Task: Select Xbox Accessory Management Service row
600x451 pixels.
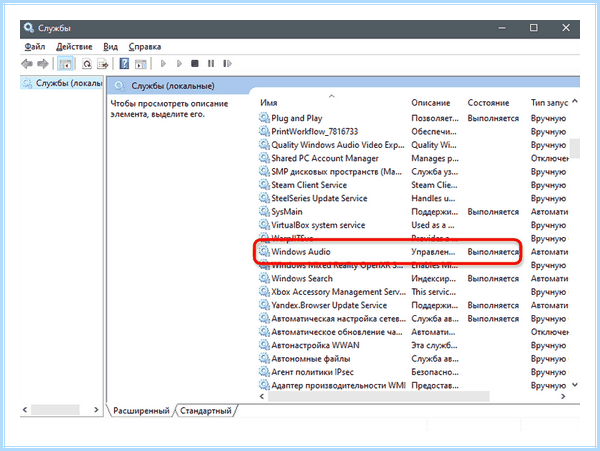Action: coord(414,292)
